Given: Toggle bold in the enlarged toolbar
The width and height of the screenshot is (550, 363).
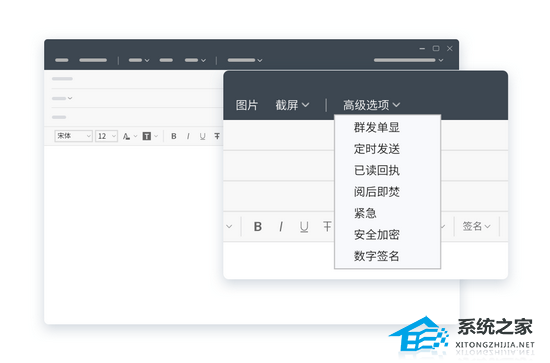Looking at the screenshot, I should point(257,227).
